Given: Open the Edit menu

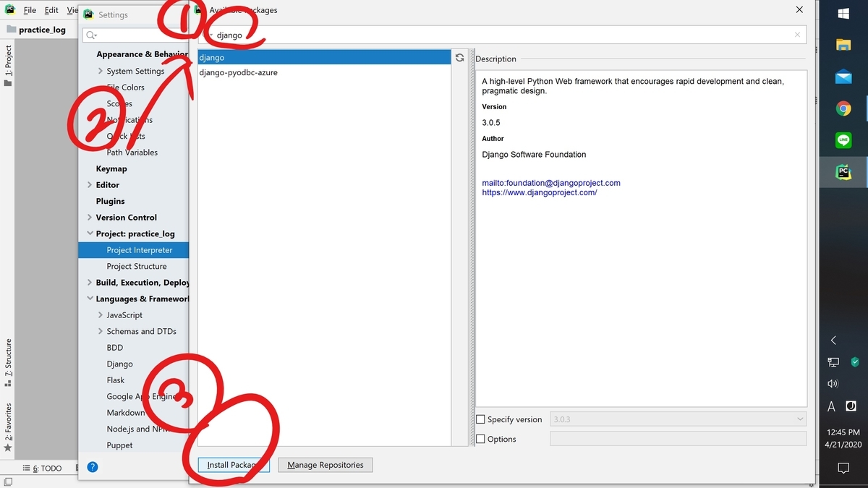Looking at the screenshot, I should [51, 11].
